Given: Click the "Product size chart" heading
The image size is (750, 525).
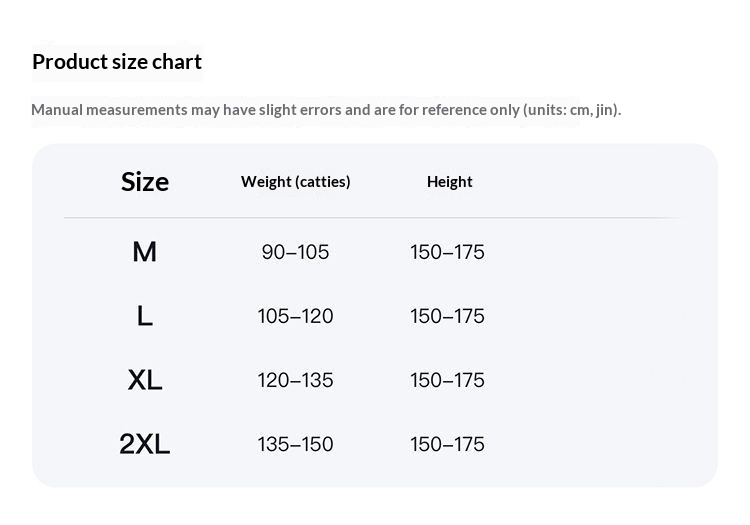Looking at the screenshot, I should [x=117, y=62].
